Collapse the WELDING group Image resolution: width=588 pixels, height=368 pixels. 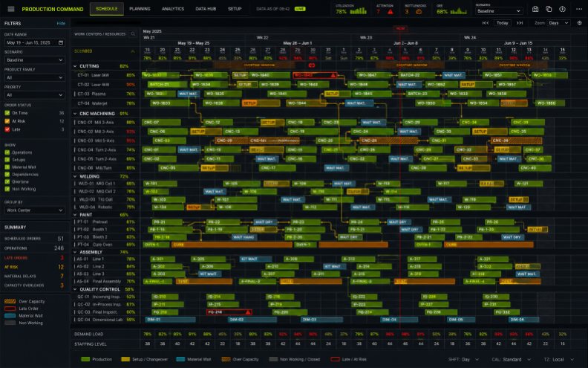[x=75, y=176]
